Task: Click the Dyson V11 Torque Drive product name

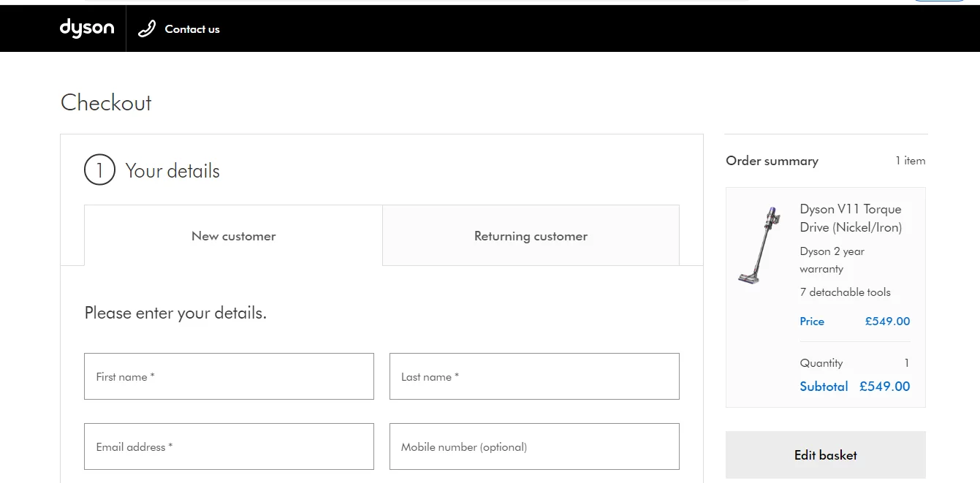Action: tap(851, 218)
